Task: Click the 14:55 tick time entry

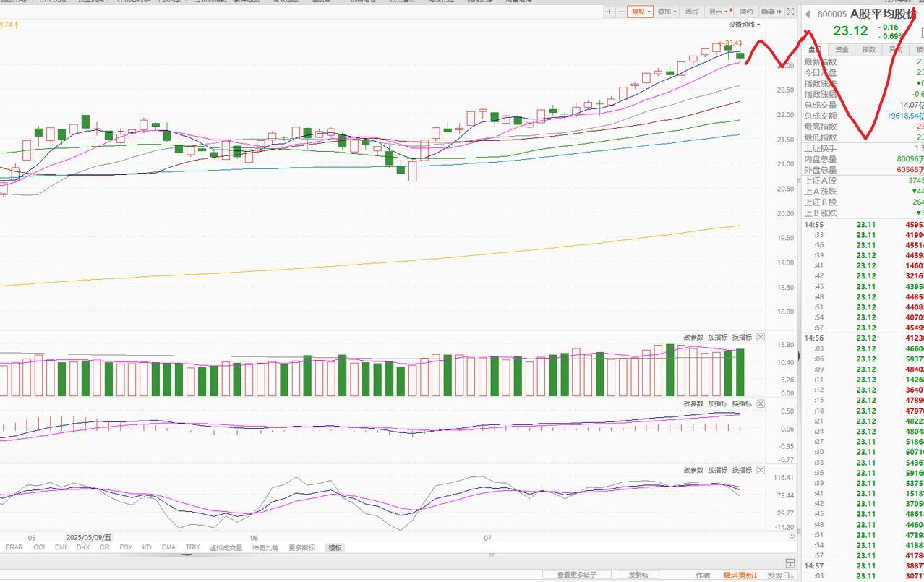Action: tap(814, 225)
